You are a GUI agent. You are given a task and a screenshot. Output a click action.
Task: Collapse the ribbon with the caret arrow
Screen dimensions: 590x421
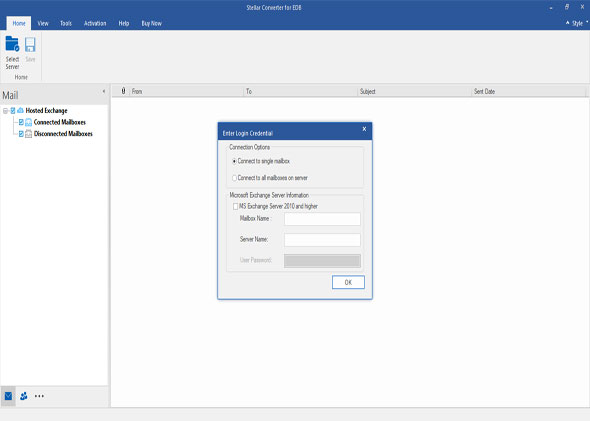[567, 23]
